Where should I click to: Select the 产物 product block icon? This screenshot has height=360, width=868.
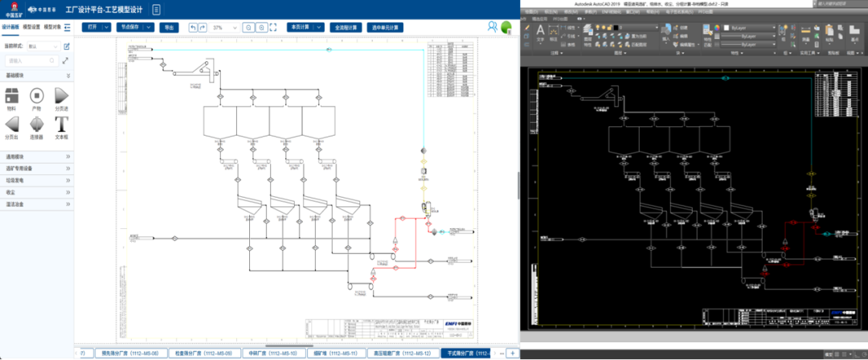[36, 96]
